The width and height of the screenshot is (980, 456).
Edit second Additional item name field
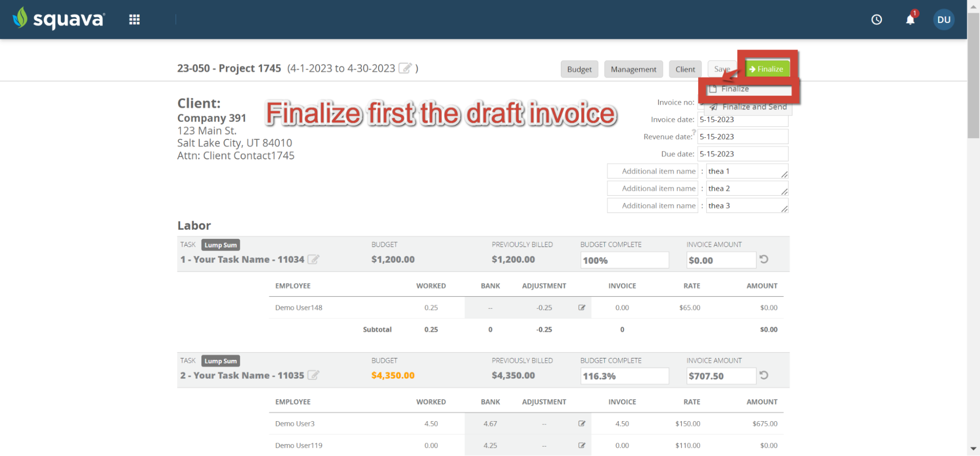(653, 188)
